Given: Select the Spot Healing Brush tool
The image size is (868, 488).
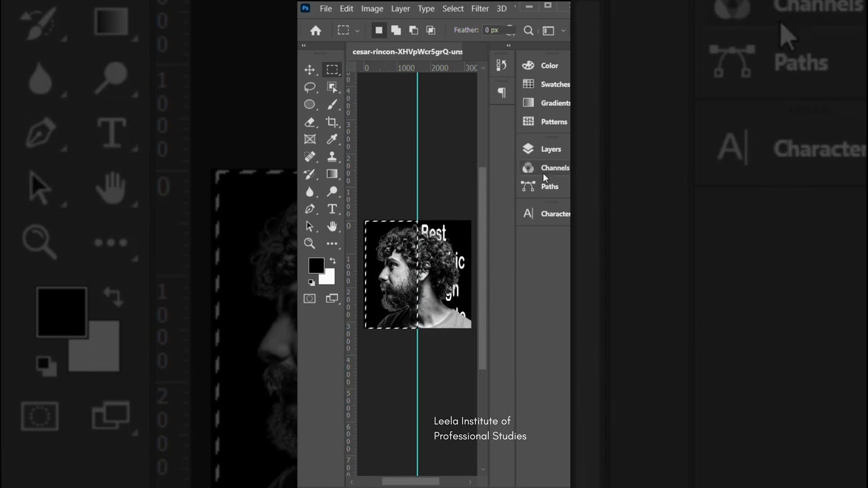Looking at the screenshot, I should pyautogui.click(x=310, y=157).
